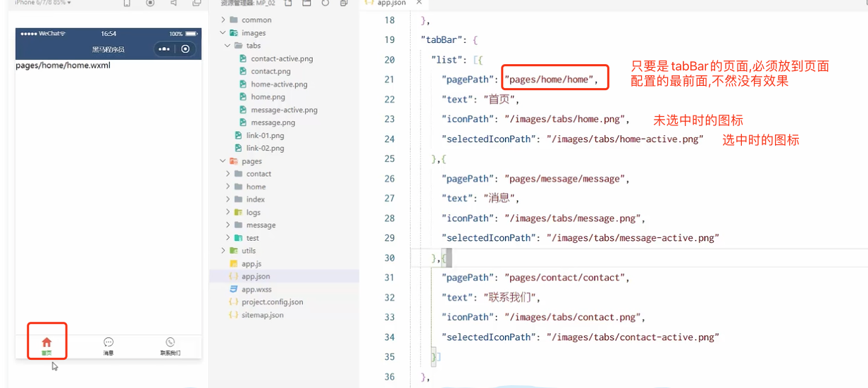Click "pages/message/message" value on line 26
Screen dimensions: 868x388
click(564, 179)
